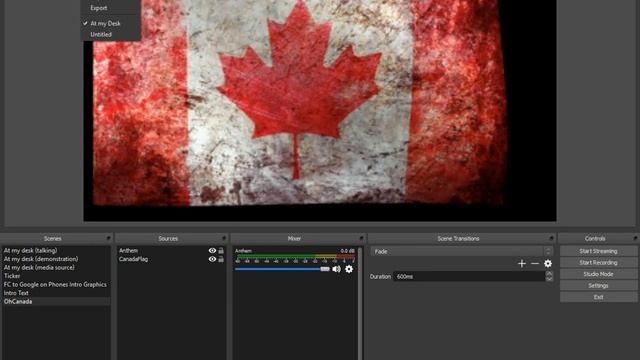Pop out the Controls dock
This screenshot has height=360, width=640.
(x=635, y=238)
